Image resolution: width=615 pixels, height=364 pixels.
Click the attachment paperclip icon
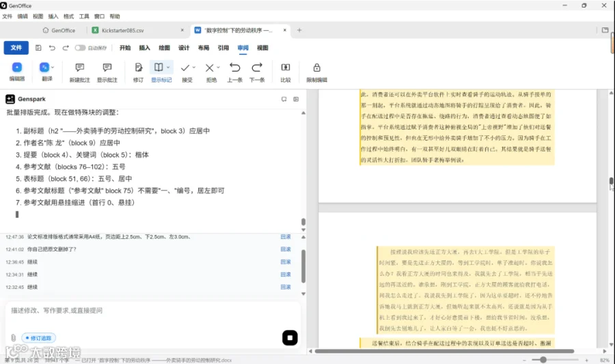coord(14,338)
